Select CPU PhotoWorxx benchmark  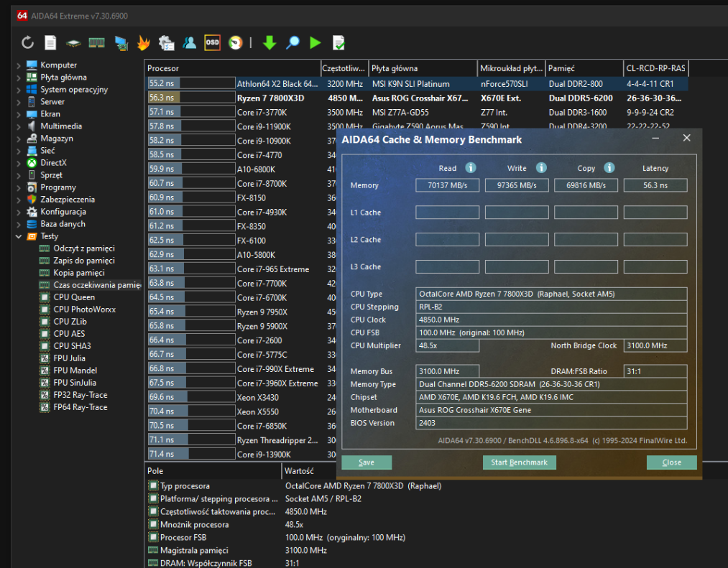85,309
